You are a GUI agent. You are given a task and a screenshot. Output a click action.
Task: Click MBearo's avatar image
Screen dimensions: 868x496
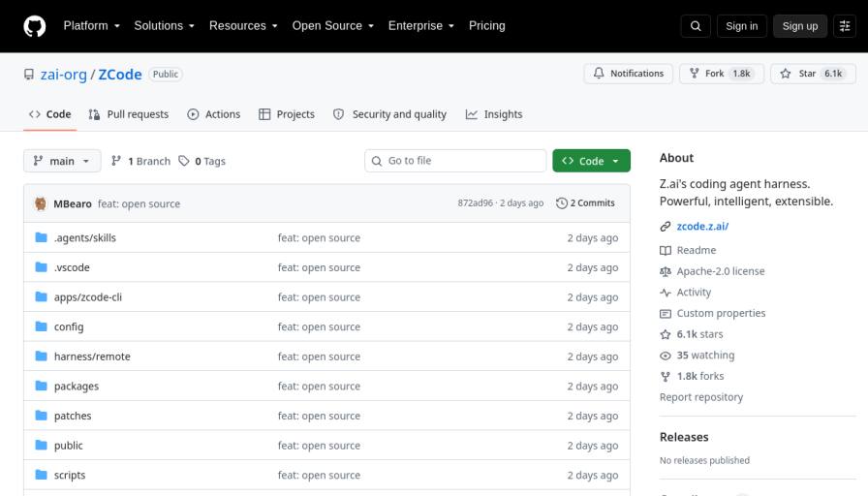[x=41, y=203]
